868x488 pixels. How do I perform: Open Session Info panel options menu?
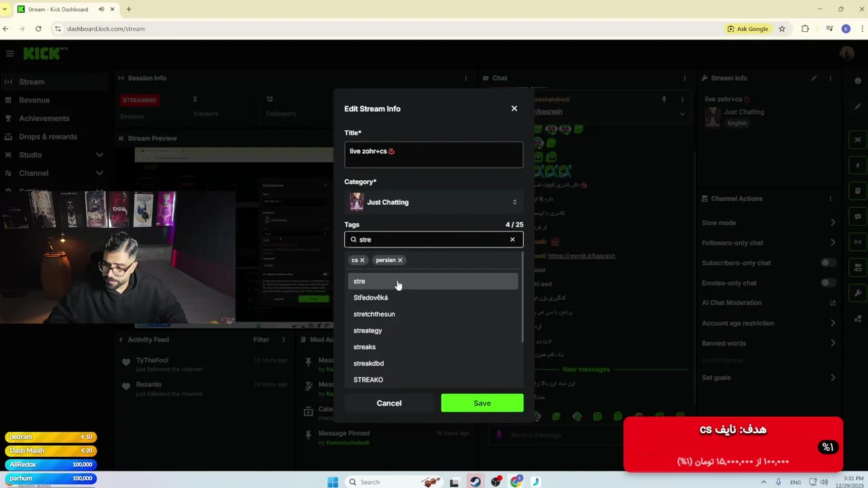[465, 78]
